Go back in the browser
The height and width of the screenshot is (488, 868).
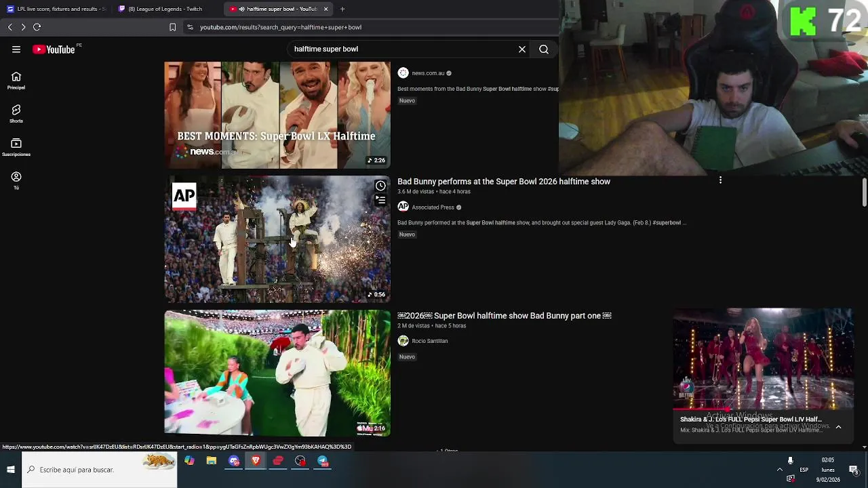pos(10,27)
